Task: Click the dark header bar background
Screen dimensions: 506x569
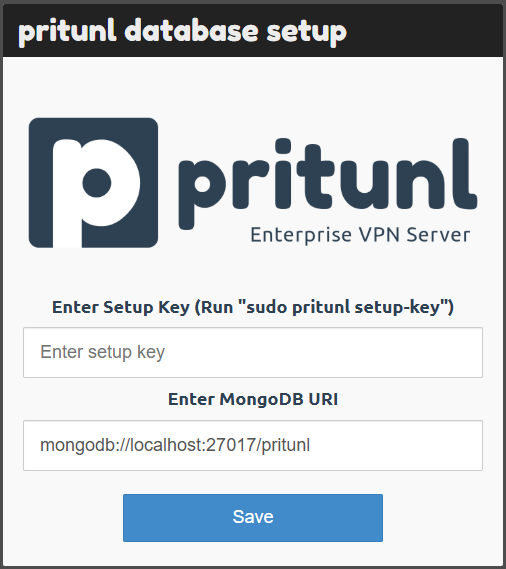Action: [425, 31]
